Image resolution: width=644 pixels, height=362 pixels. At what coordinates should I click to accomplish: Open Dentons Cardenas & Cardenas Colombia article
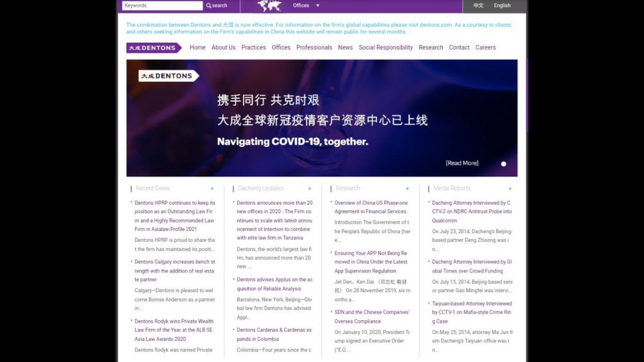coord(274,335)
